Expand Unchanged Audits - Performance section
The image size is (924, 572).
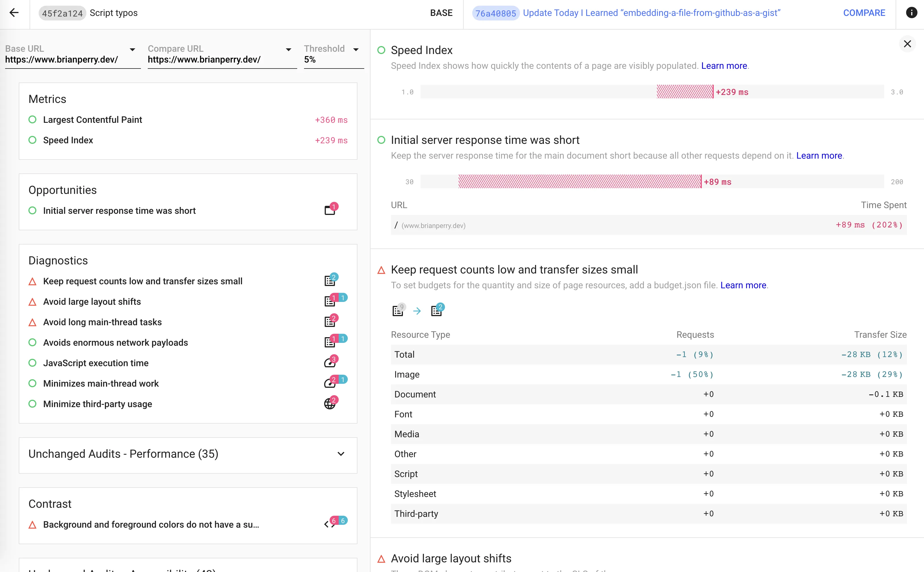click(x=341, y=453)
